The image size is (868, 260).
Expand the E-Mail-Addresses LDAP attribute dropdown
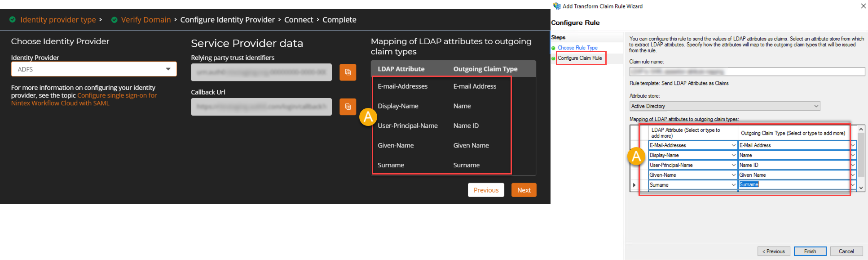pos(733,145)
